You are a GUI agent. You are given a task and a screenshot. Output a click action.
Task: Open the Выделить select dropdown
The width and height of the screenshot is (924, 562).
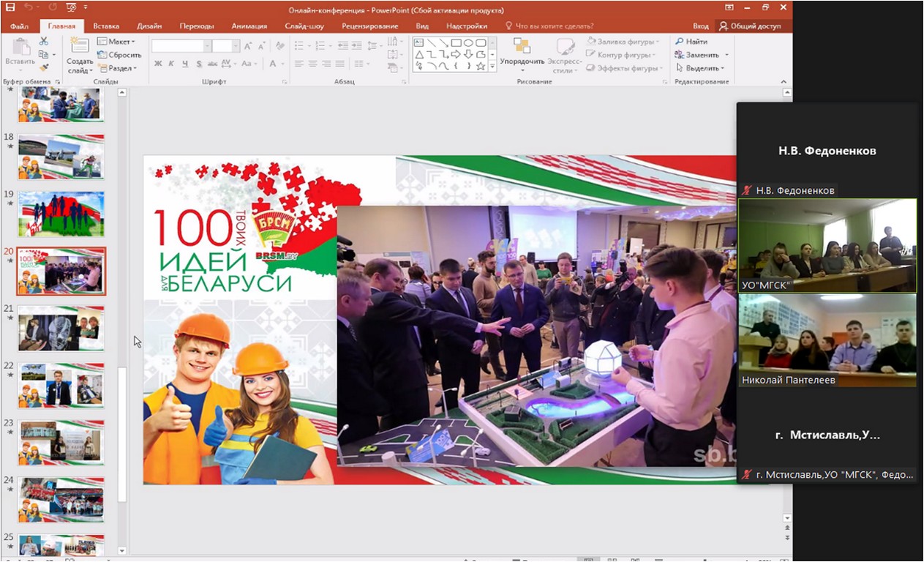pos(699,68)
